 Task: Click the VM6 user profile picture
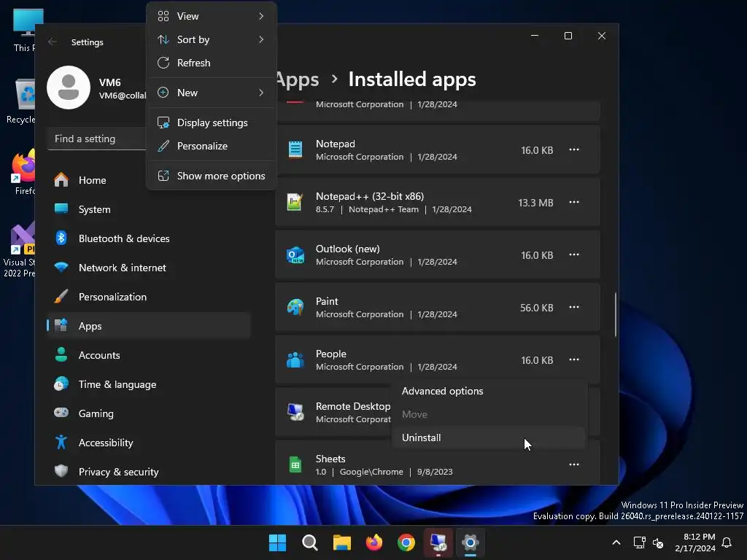pyautogui.click(x=69, y=87)
